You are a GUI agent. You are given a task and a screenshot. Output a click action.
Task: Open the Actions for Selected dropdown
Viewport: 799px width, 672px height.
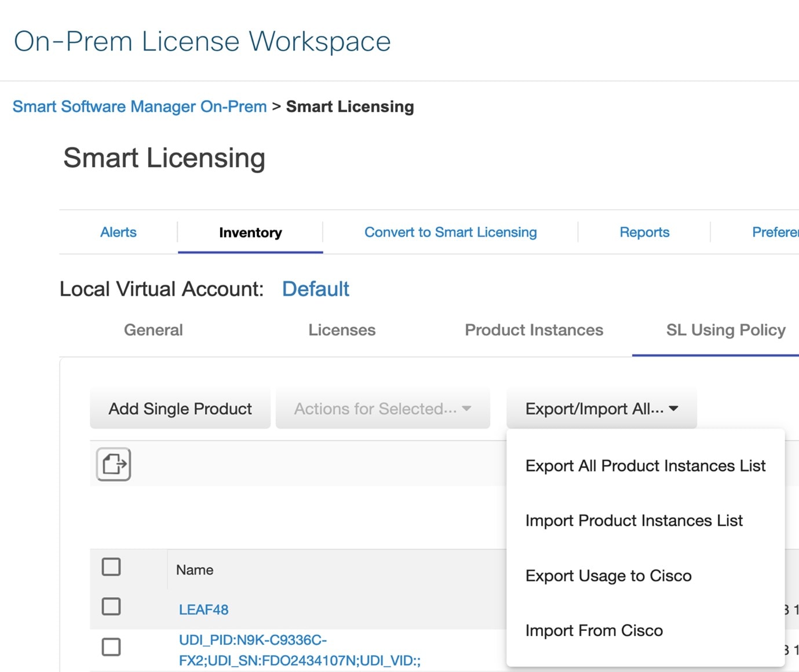(x=383, y=409)
